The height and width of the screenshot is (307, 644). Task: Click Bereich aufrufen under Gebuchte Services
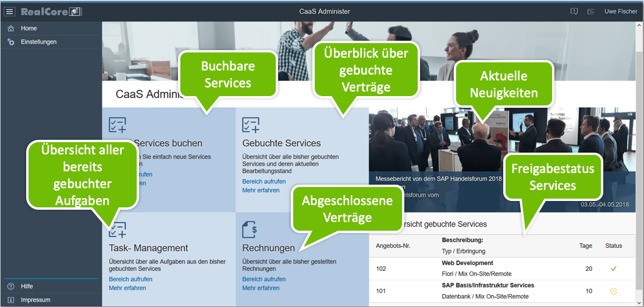pos(264,182)
